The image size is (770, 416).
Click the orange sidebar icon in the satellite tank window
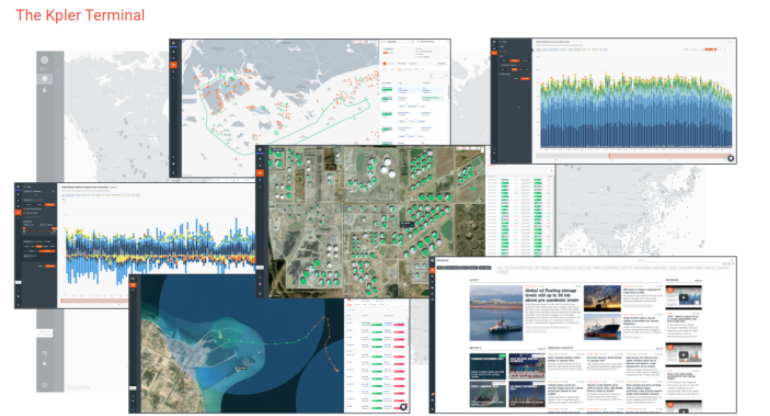point(260,173)
